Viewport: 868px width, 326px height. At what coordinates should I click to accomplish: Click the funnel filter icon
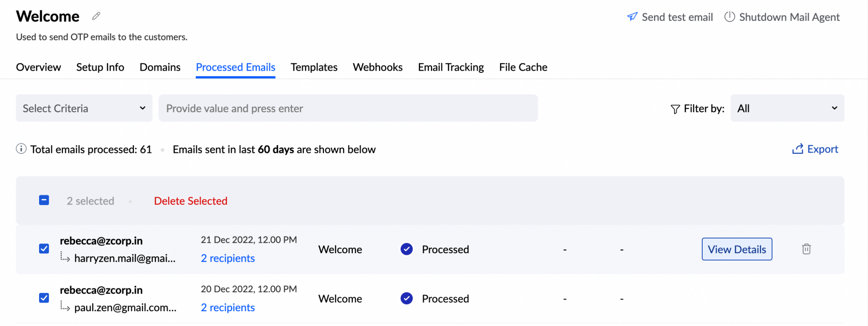[x=675, y=109]
